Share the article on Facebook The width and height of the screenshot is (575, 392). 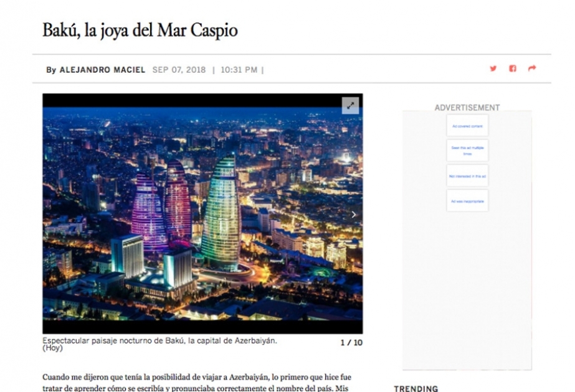click(x=513, y=68)
